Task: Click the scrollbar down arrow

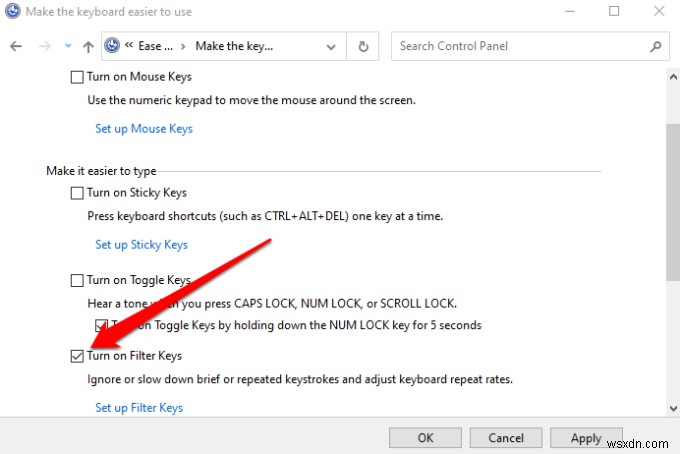Action: tap(673, 408)
